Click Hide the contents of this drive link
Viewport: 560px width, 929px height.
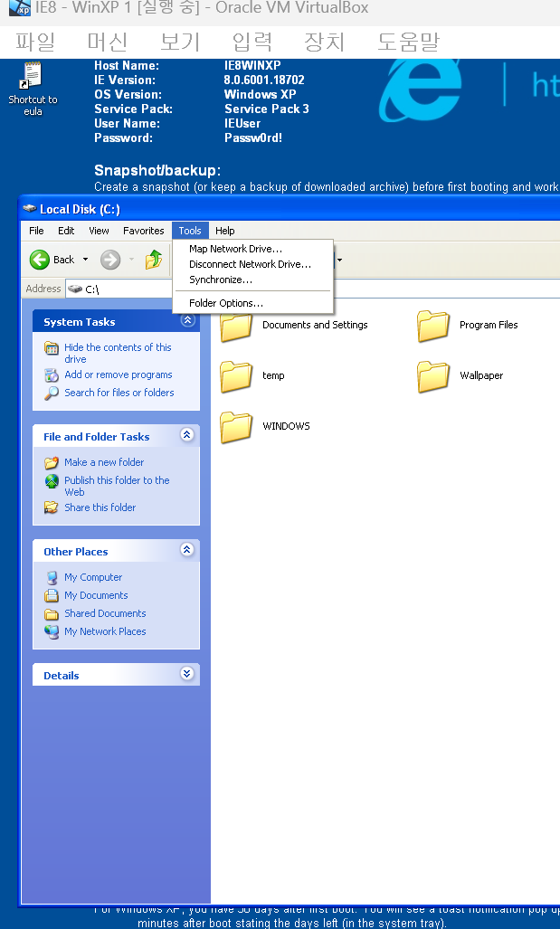tap(118, 353)
